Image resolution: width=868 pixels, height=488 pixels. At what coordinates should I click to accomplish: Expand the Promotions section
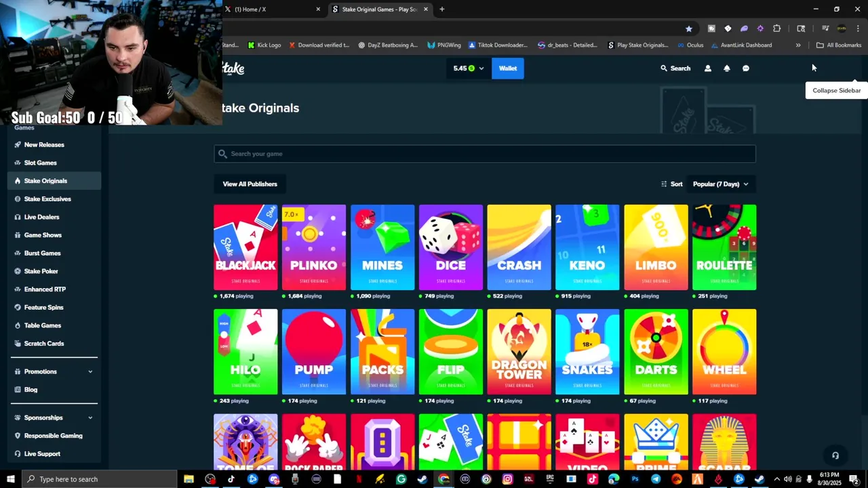(54, 371)
